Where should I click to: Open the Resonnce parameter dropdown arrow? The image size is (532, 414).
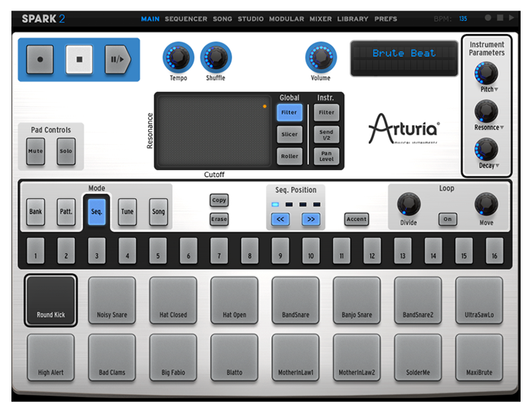pos(502,128)
